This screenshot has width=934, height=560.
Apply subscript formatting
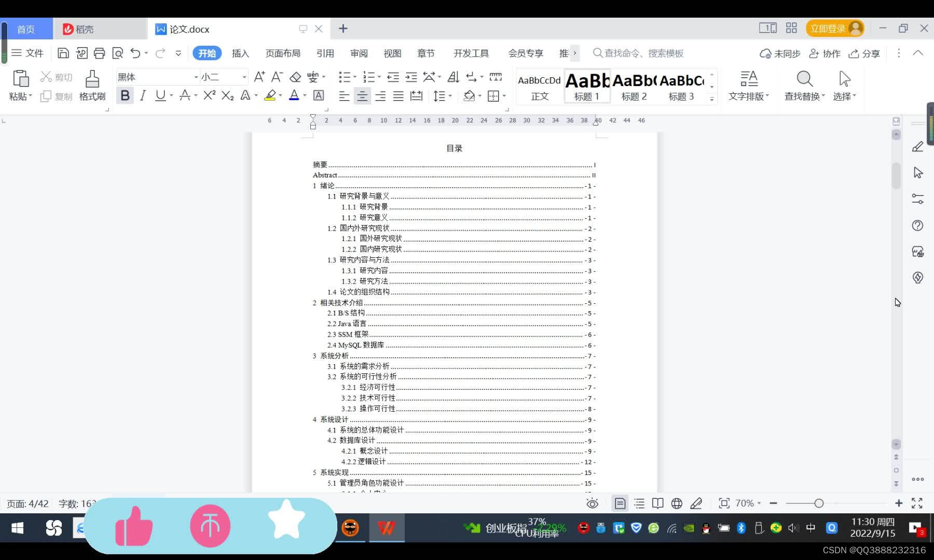click(227, 95)
